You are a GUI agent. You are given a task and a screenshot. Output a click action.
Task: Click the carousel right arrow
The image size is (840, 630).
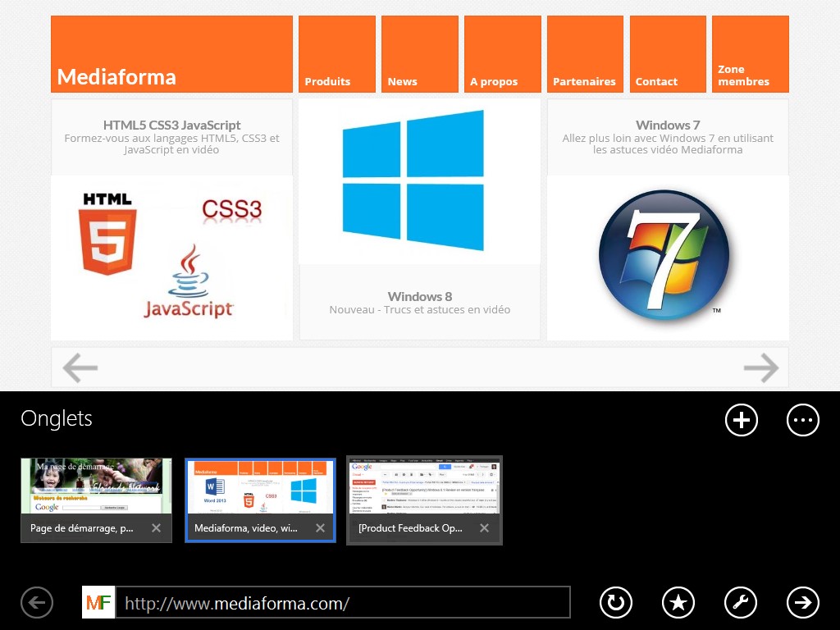(761, 367)
